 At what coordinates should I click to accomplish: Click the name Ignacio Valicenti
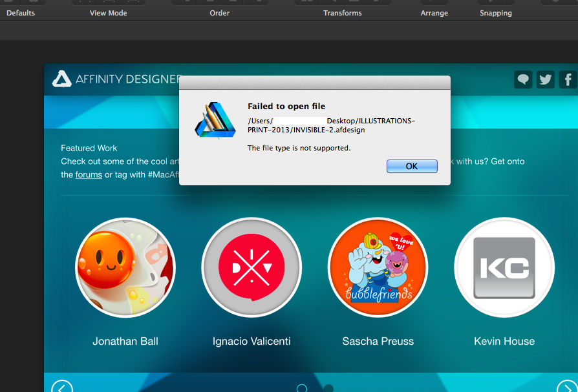252,341
